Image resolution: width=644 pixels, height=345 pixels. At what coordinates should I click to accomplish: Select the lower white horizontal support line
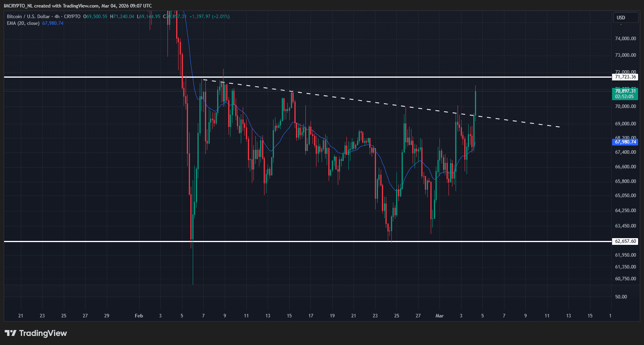tap(315, 241)
